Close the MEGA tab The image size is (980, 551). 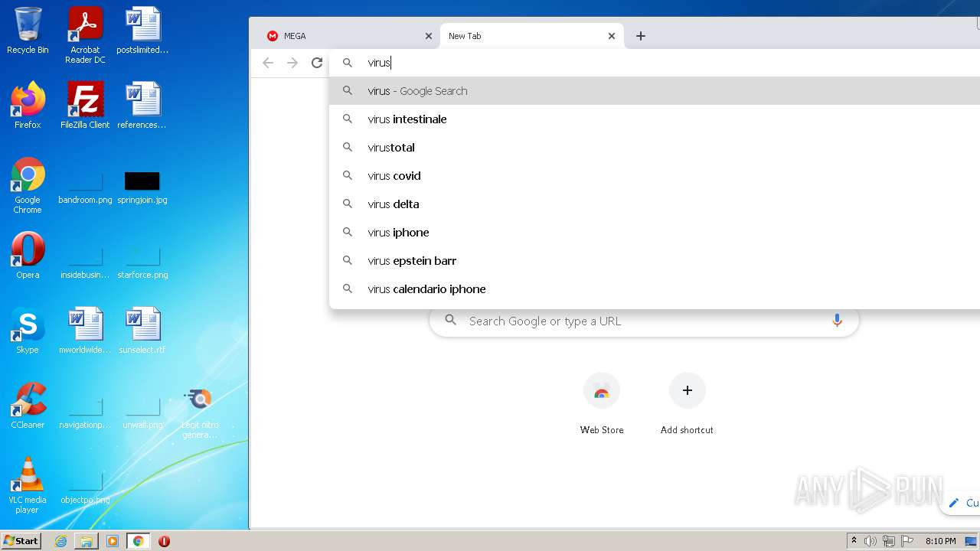click(429, 36)
